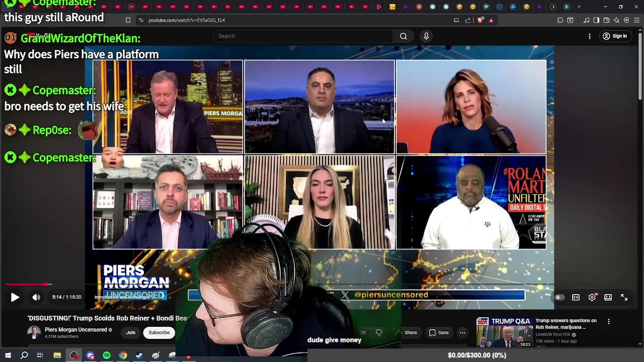The image size is (644, 362).
Task: Open the browser hamburger menu
Action: 636,20
